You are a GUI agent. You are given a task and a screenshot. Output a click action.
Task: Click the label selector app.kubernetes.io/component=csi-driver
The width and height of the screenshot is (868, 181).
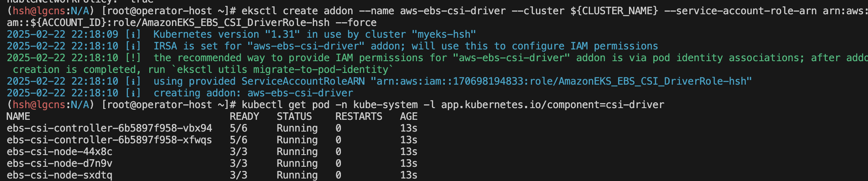553,105
